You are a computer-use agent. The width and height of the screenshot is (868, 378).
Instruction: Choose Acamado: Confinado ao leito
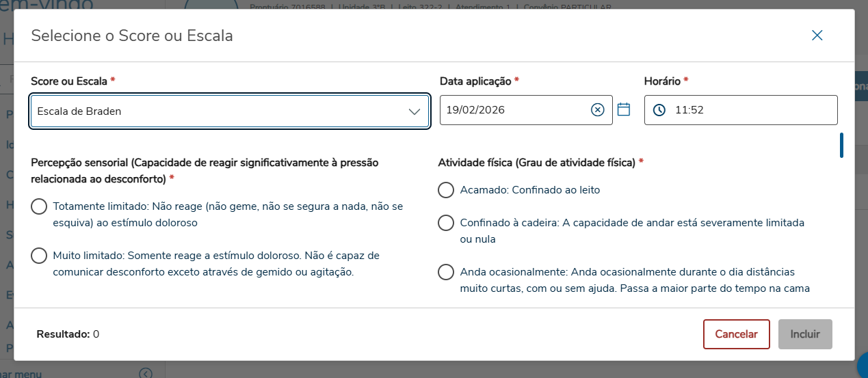446,190
